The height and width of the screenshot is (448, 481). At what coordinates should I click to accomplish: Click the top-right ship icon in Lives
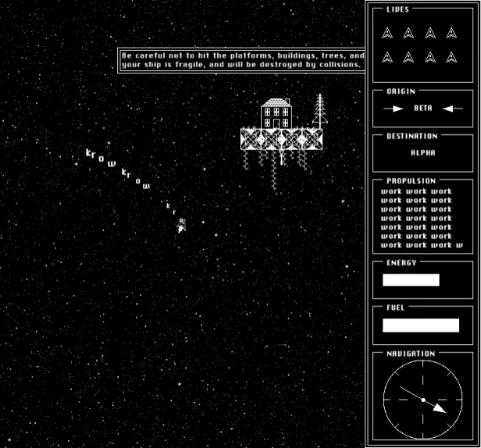coord(451,33)
